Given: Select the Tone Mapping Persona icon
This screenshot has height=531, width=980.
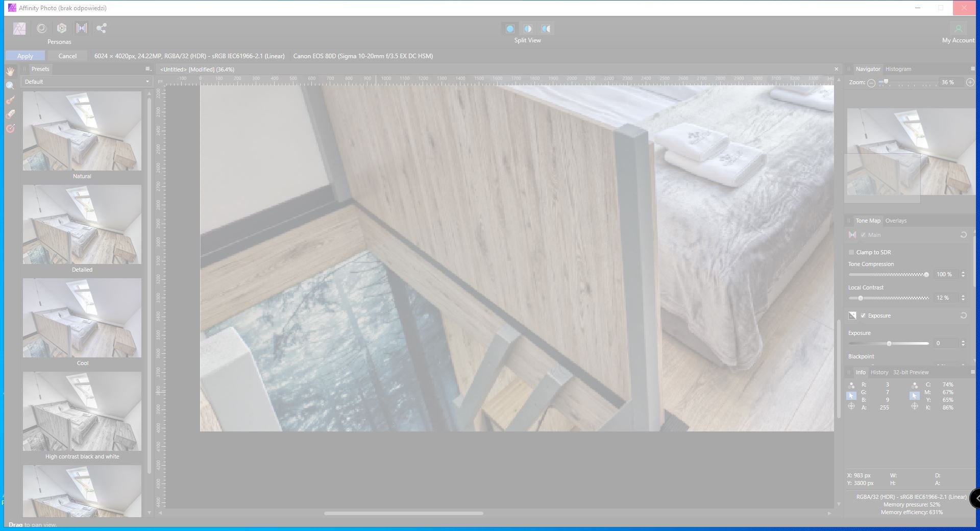Looking at the screenshot, I should [82, 29].
